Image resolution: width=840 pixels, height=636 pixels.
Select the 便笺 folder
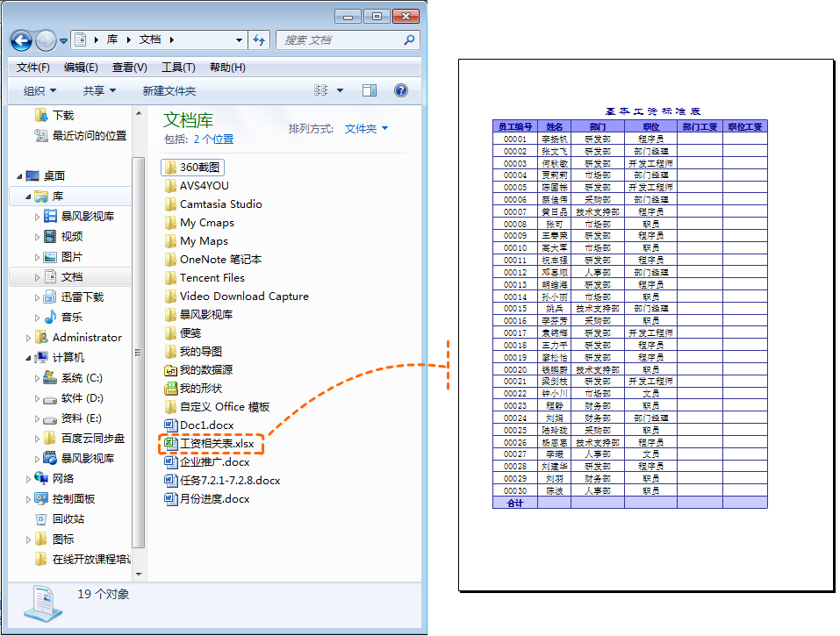(183, 333)
